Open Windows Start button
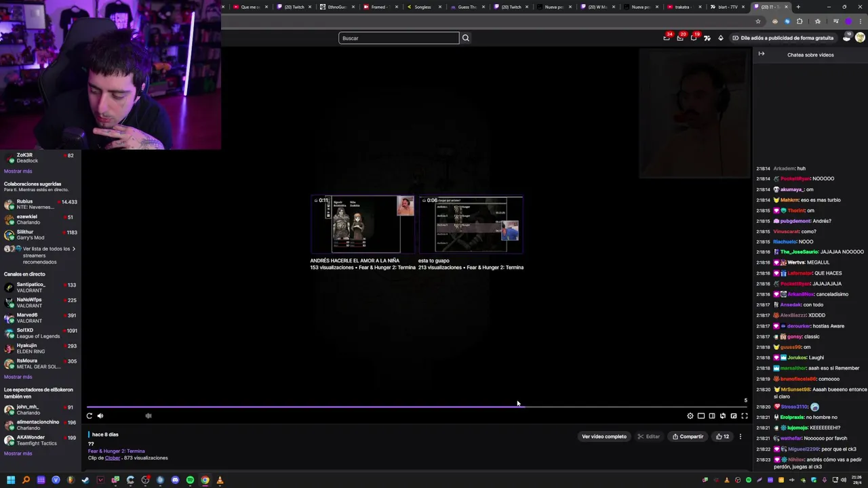This screenshot has width=868, height=488. (x=11, y=480)
